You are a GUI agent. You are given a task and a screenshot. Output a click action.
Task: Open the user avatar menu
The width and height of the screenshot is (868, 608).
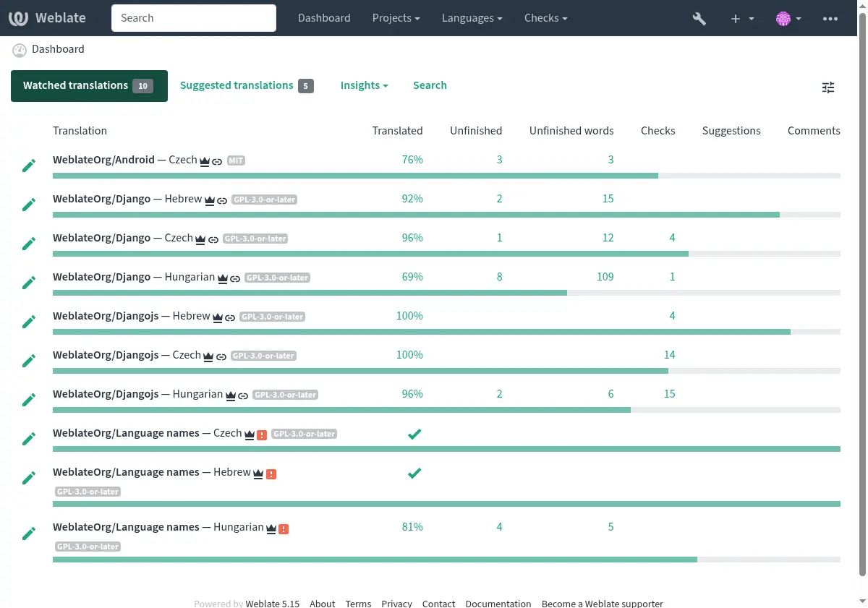(788, 19)
